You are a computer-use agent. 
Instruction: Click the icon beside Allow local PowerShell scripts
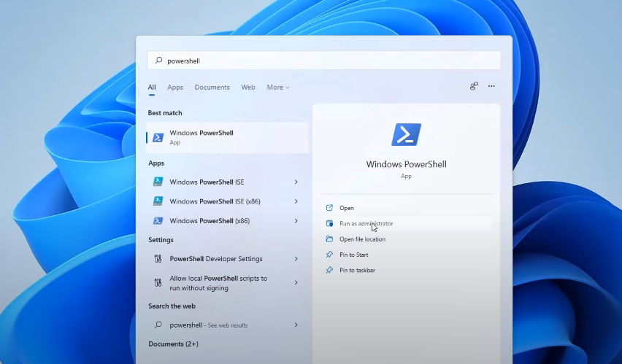click(x=158, y=283)
